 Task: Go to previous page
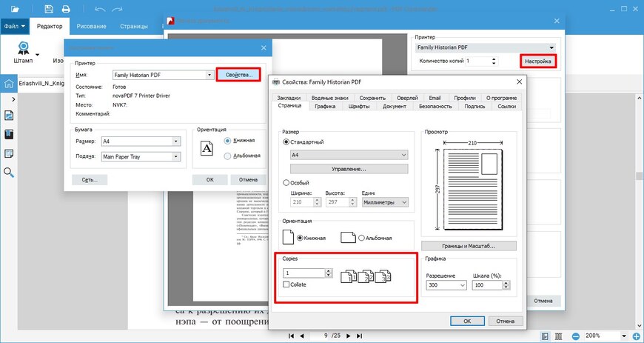coord(301,336)
